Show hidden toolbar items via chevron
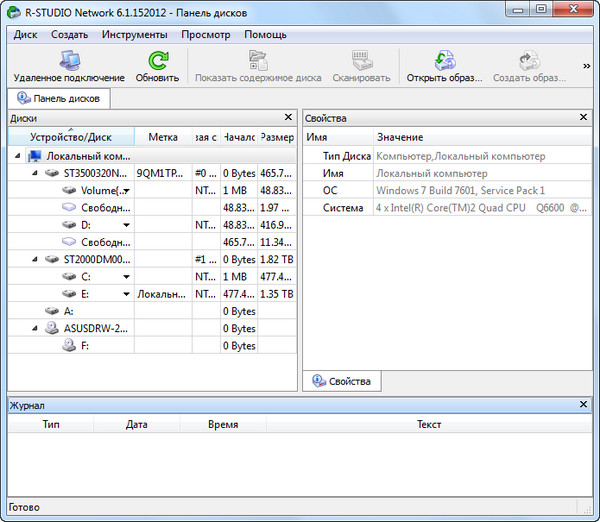The width and height of the screenshot is (600, 522). [586, 67]
